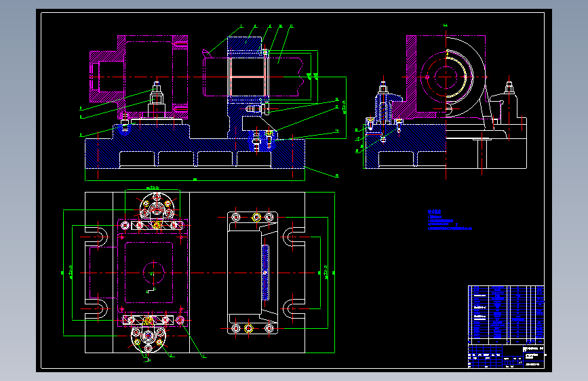Viewport: 588px width, 381px height.
Task: Select the long blue slot in plan view
Action: (x=265, y=273)
